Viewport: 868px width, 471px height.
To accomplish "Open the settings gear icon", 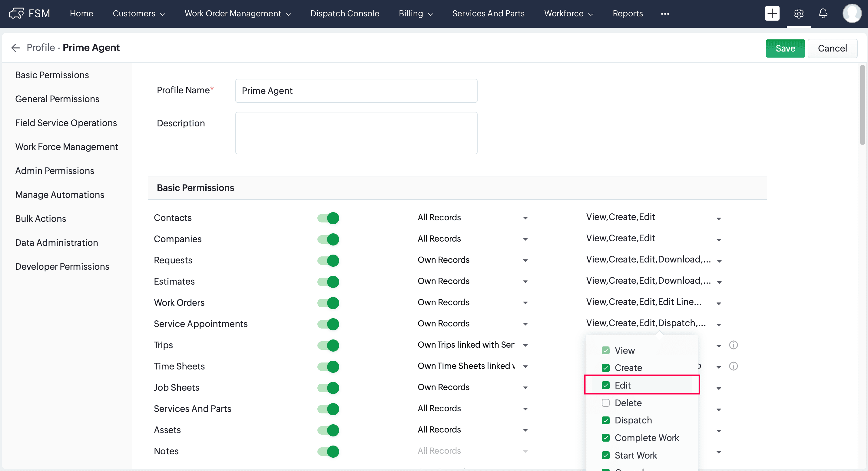I will [799, 13].
